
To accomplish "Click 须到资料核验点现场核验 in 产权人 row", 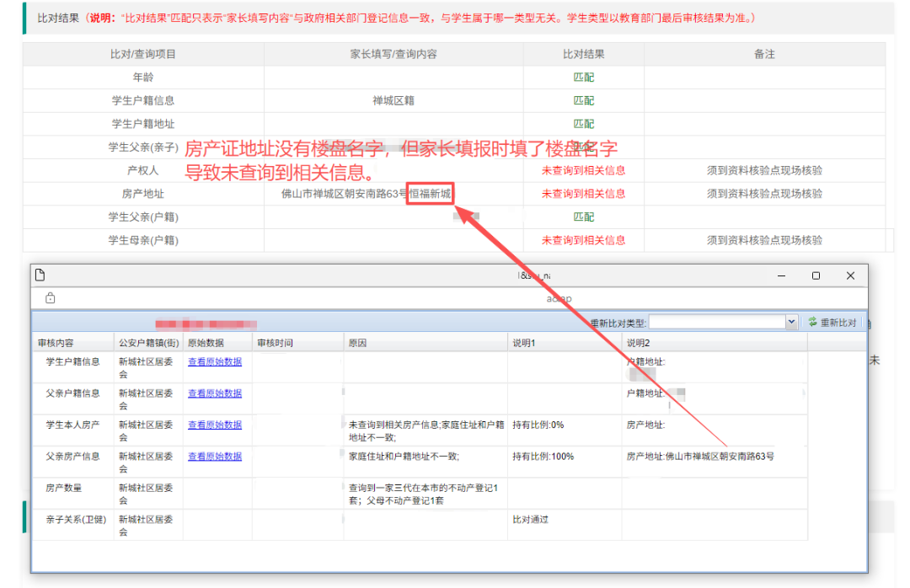I will click(x=764, y=170).
